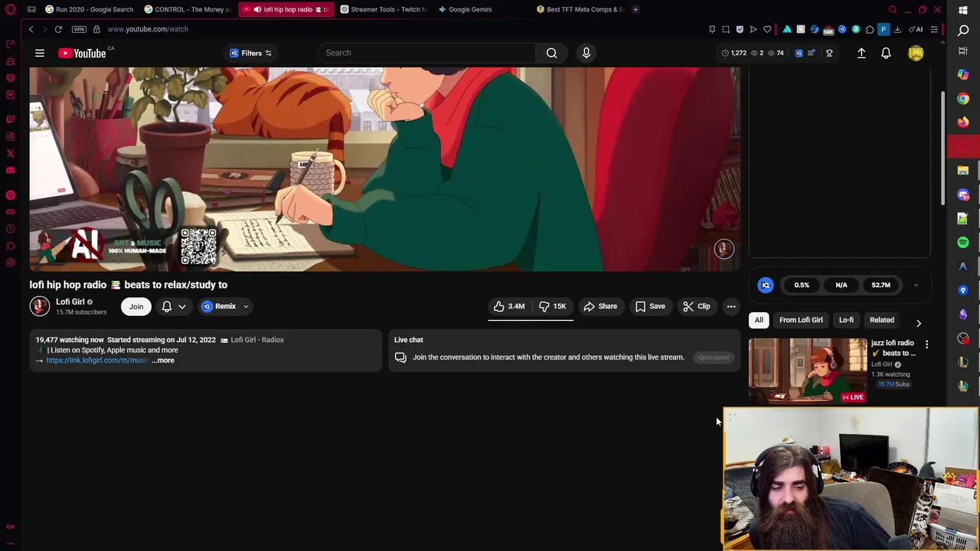Join the Lofi Girl channel membership

(x=136, y=306)
